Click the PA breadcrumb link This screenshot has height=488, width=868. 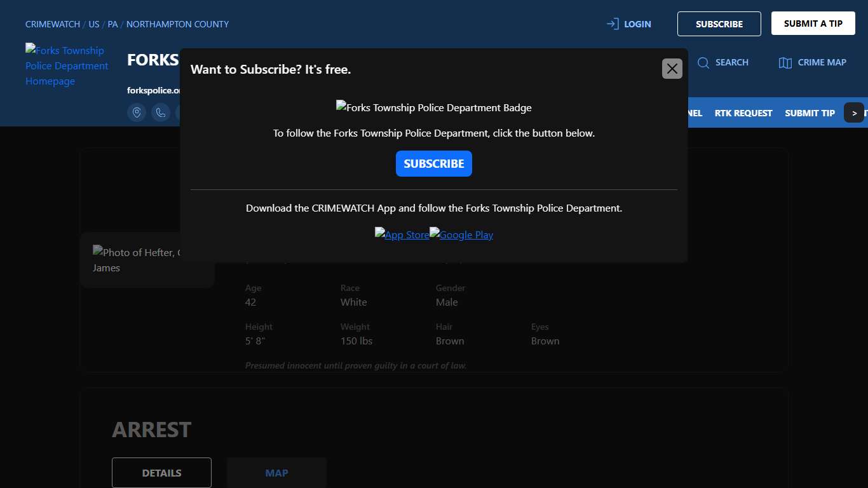(x=112, y=24)
